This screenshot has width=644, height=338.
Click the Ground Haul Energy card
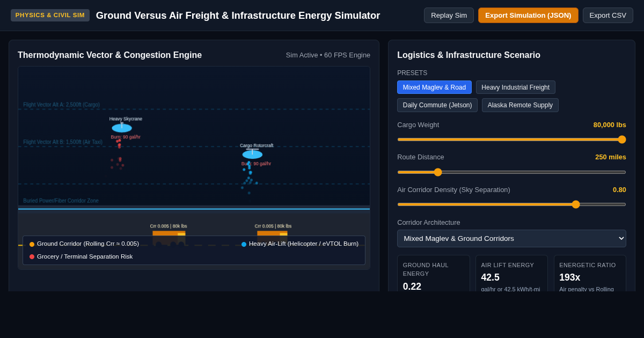point(434,274)
